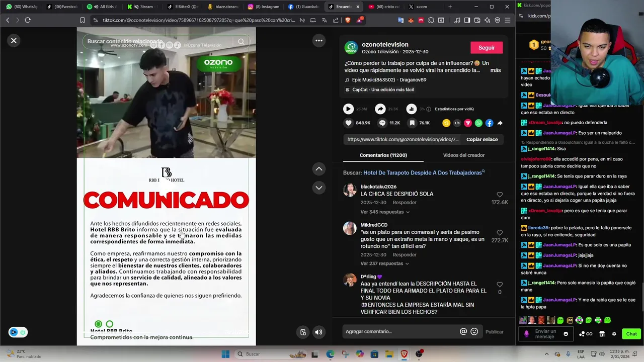Open a new browser tab with plus
644x362 pixels.
pos(450,7)
